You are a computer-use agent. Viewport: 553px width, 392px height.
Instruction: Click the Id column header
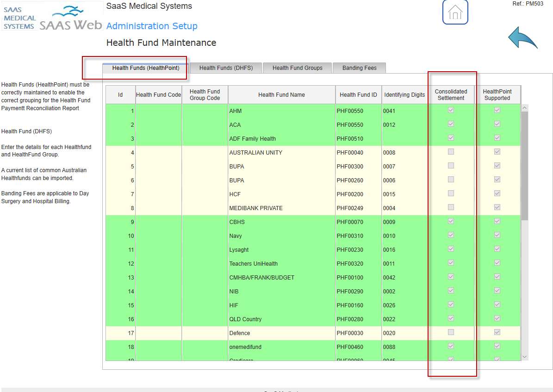pyautogui.click(x=120, y=94)
